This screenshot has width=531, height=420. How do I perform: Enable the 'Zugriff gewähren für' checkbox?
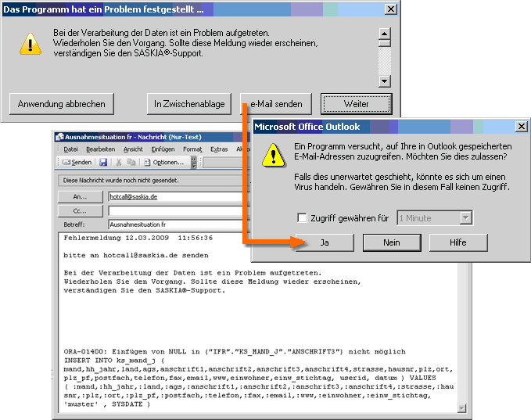[x=302, y=218]
